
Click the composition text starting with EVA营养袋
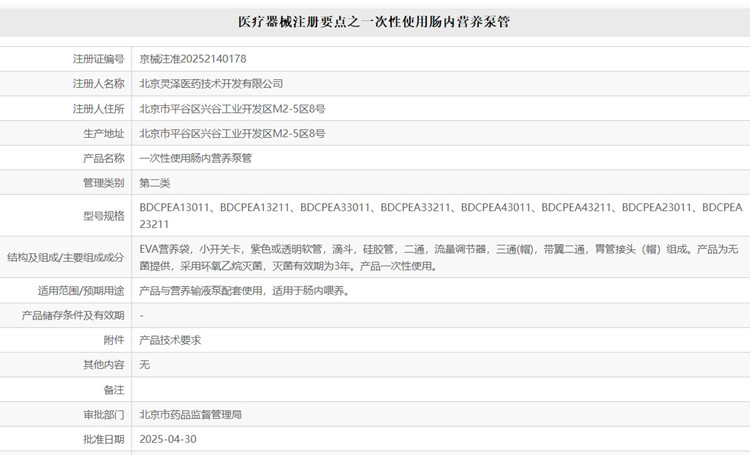tap(440, 257)
